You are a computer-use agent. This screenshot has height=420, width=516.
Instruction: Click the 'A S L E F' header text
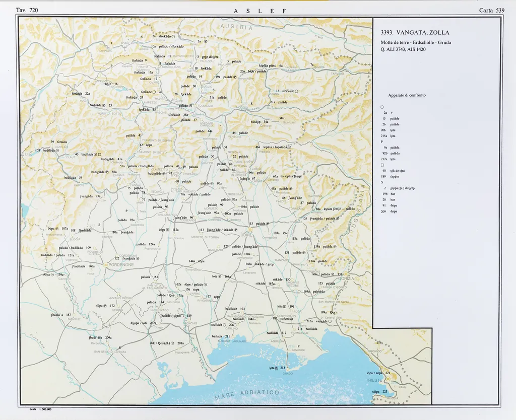tap(260, 11)
